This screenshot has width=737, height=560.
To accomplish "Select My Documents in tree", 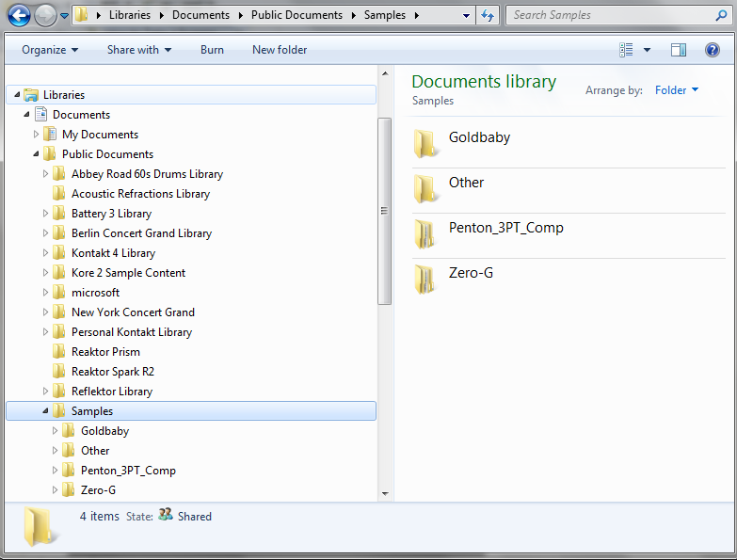I will (100, 135).
